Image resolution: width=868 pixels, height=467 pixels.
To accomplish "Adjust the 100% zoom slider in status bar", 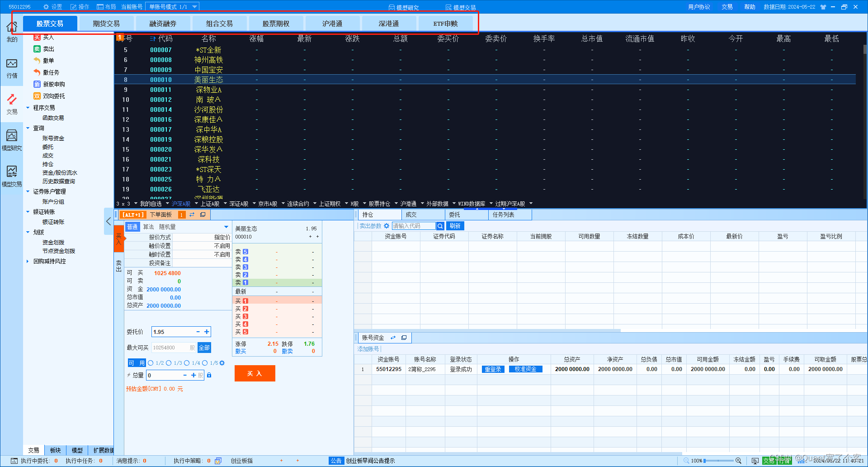I will (718, 461).
